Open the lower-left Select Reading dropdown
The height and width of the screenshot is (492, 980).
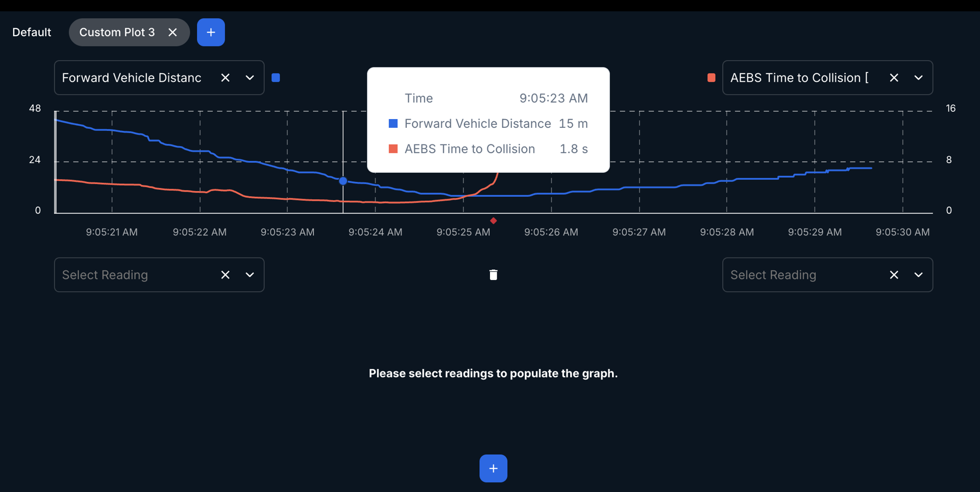pos(250,275)
